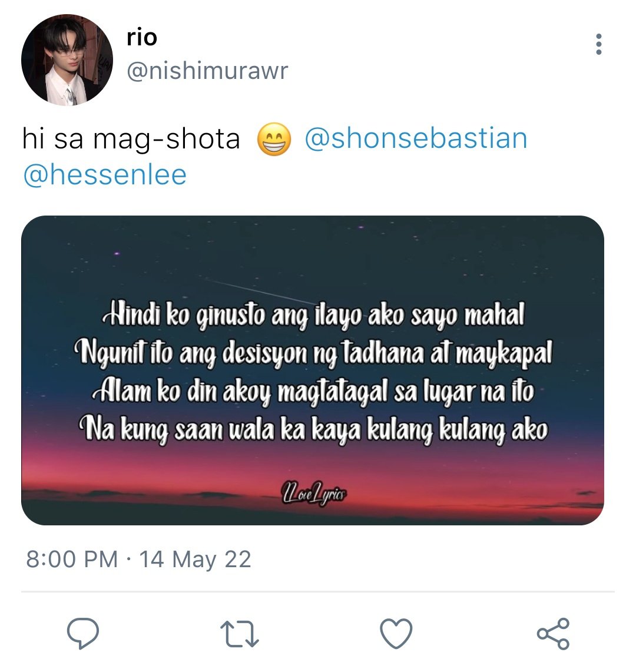Tap the grinning face emoji in the tweet

(274, 139)
